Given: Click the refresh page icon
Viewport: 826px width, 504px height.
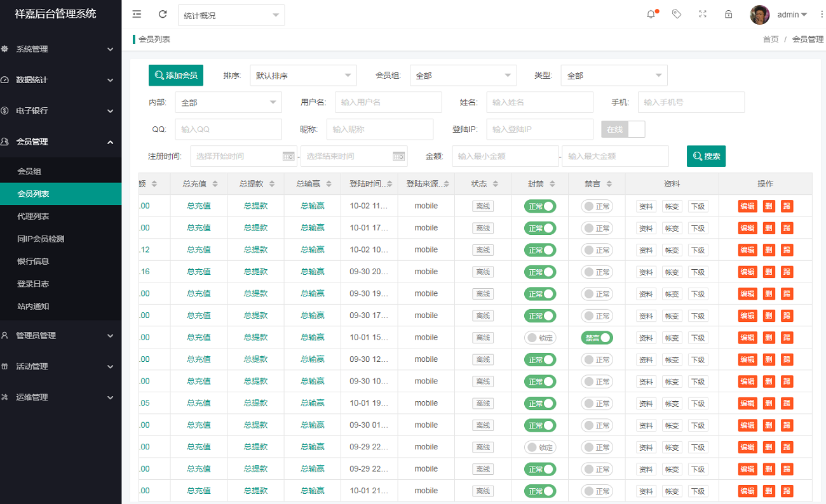Looking at the screenshot, I should tap(163, 15).
